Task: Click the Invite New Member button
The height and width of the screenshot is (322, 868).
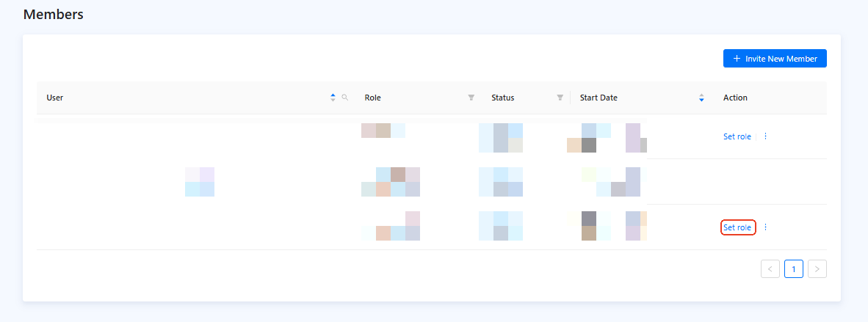Action: [x=775, y=58]
